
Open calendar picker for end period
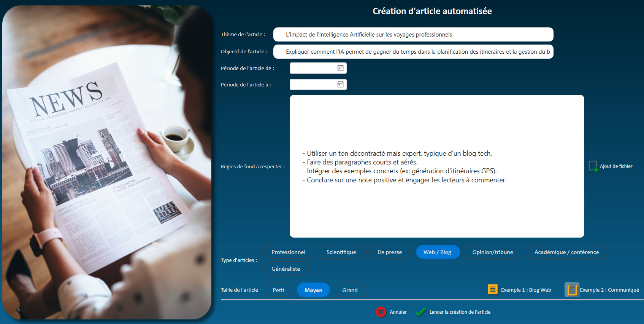340,85
